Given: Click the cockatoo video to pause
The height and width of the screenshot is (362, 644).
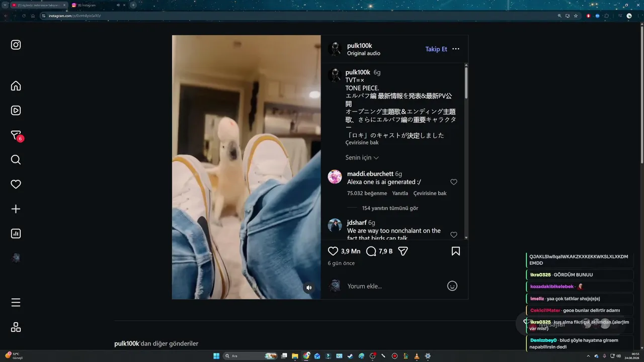Looking at the screenshot, I should [x=247, y=167].
